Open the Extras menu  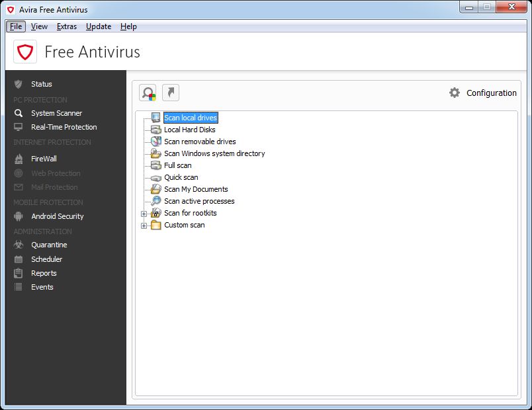click(66, 26)
